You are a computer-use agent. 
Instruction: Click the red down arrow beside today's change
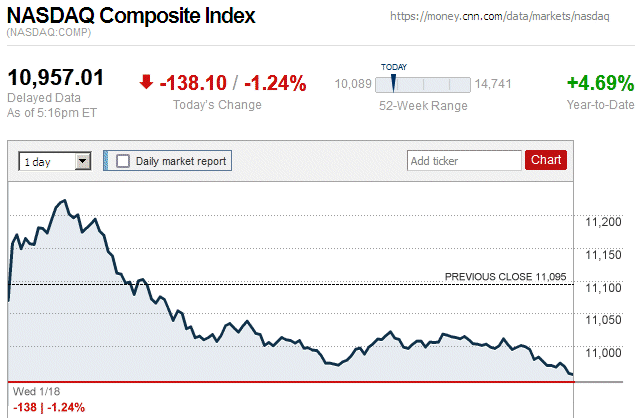click(146, 83)
